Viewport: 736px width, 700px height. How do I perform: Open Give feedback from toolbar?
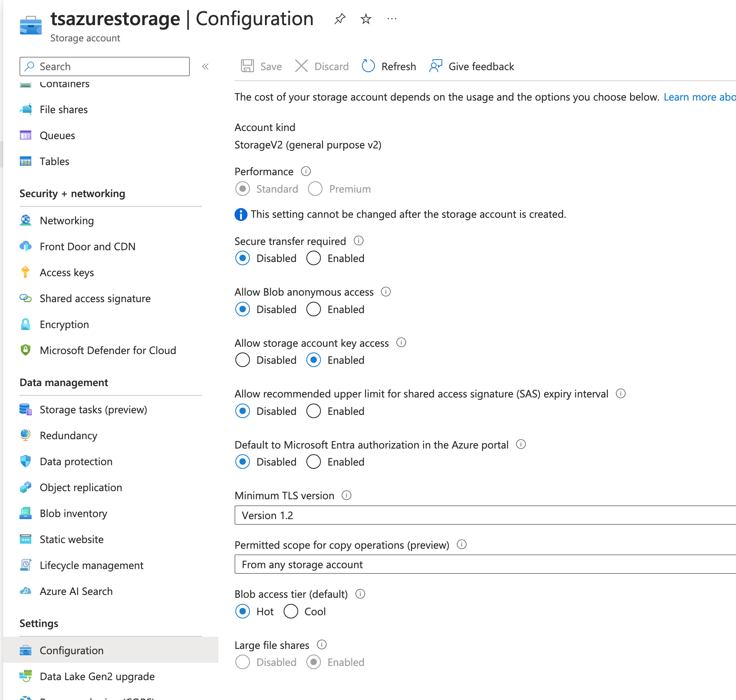click(471, 66)
